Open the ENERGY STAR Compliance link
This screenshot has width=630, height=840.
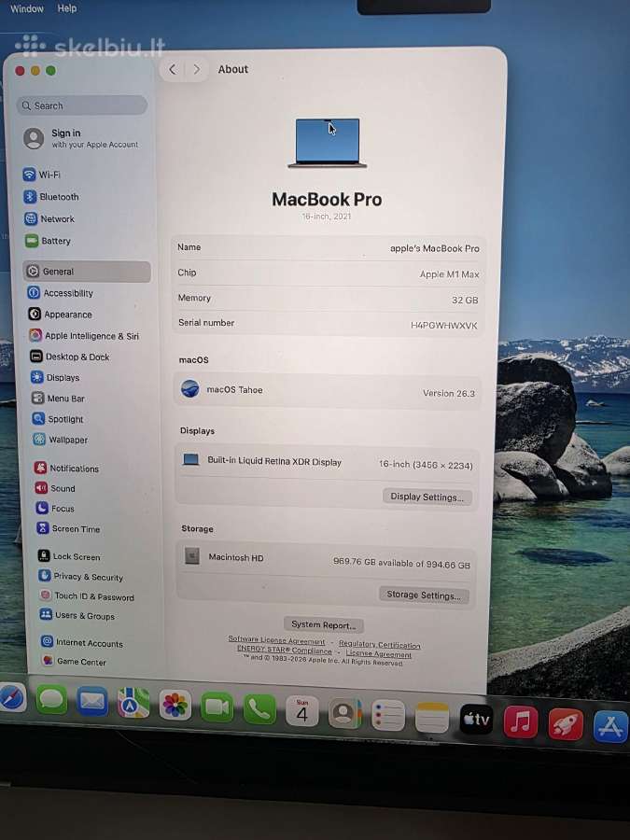285,650
